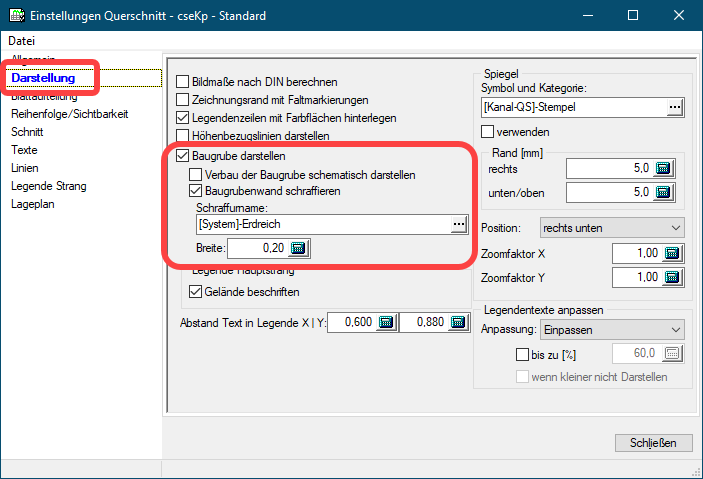Select Reihenfolge/Sichtbarkeit in the sidebar
Image resolution: width=703 pixels, height=479 pixels.
click(69, 114)
